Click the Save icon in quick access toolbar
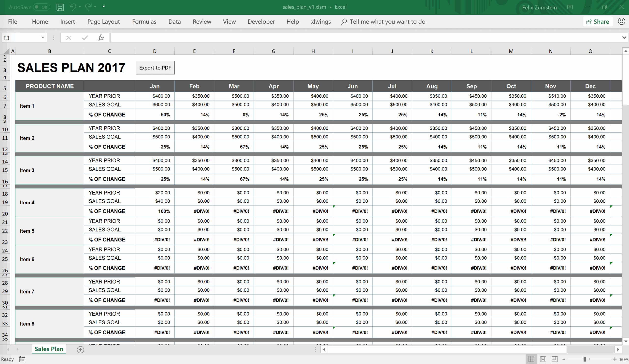 click(x=60, y=7)
